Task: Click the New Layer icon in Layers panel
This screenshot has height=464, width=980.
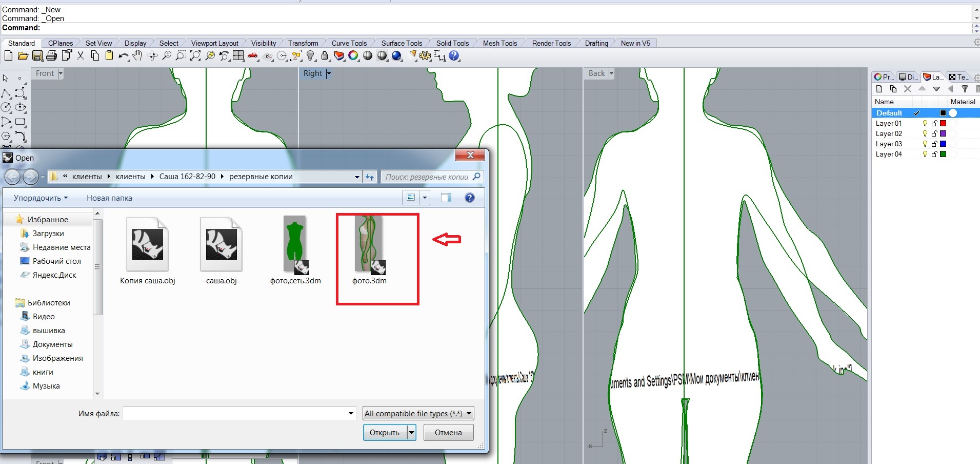Action: pyautogui.click(x=879, y=89)
